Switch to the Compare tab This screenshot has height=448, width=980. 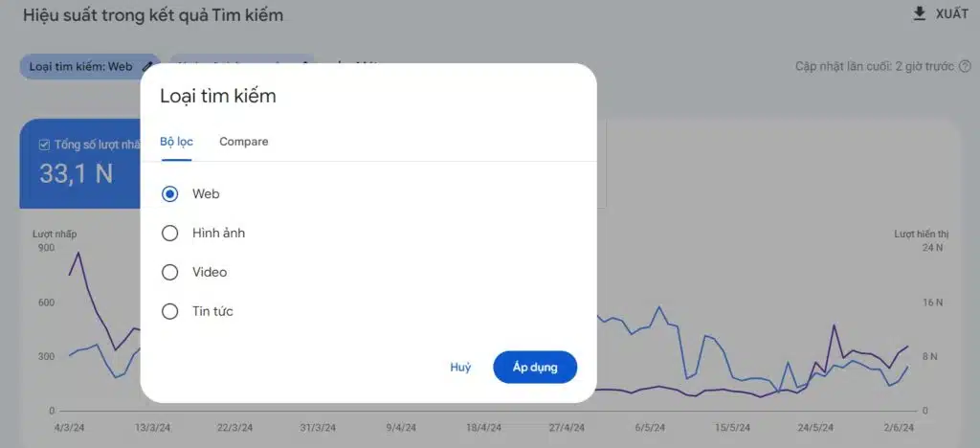pos(243,142)
